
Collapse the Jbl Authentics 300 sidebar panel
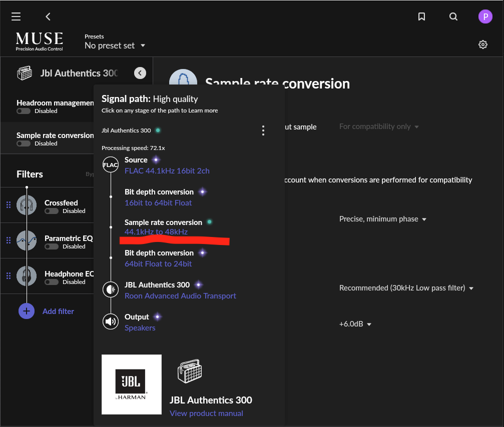click(140, 73)
